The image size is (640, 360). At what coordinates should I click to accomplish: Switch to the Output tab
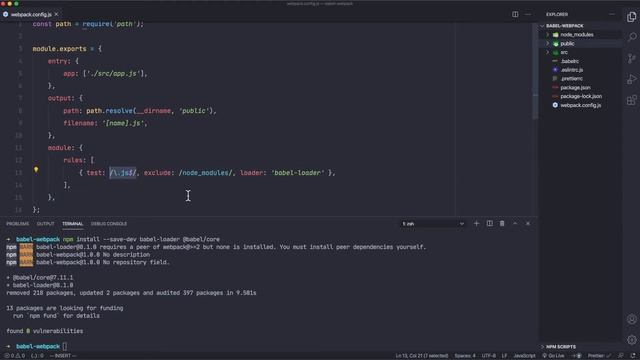45,224
